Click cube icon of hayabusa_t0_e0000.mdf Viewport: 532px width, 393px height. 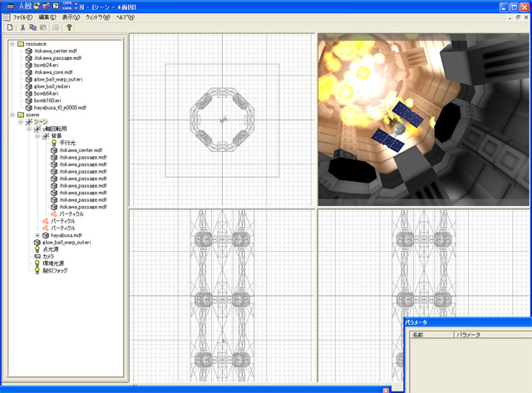click(x=29, y=108)
